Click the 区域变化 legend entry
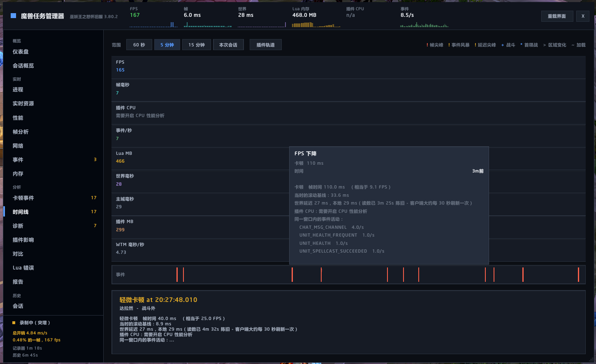Viewport: 596px width, 364px height. [554, 45]
